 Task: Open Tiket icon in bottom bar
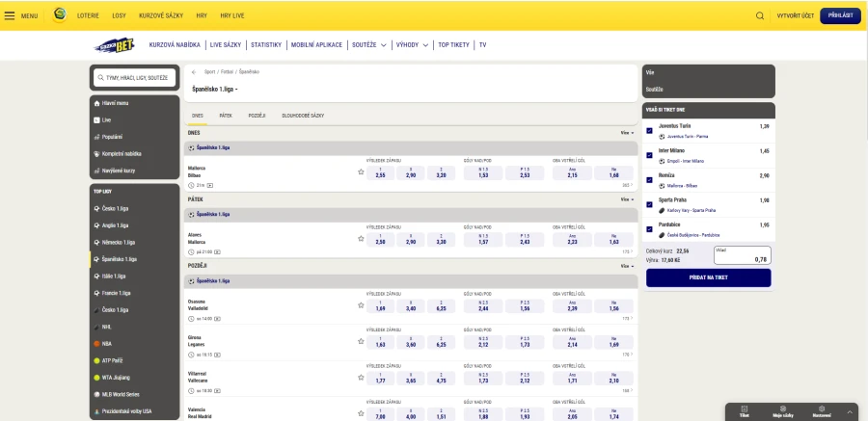point(744,411)
